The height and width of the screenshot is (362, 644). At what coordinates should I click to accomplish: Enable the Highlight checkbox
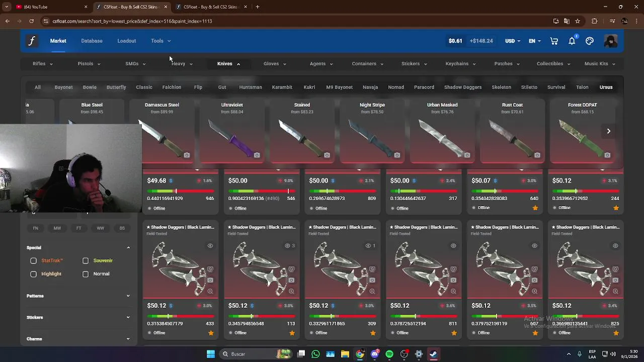click(34, 274)
